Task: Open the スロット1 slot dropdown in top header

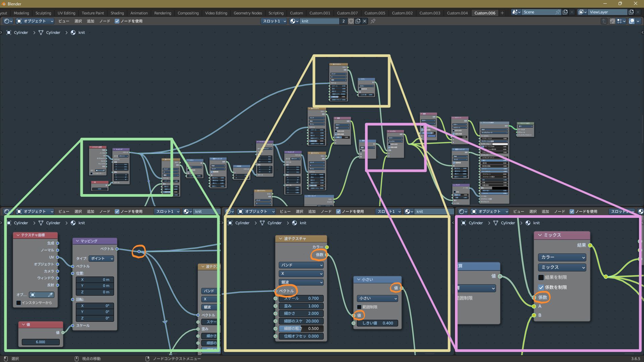Action: [274, 21]
